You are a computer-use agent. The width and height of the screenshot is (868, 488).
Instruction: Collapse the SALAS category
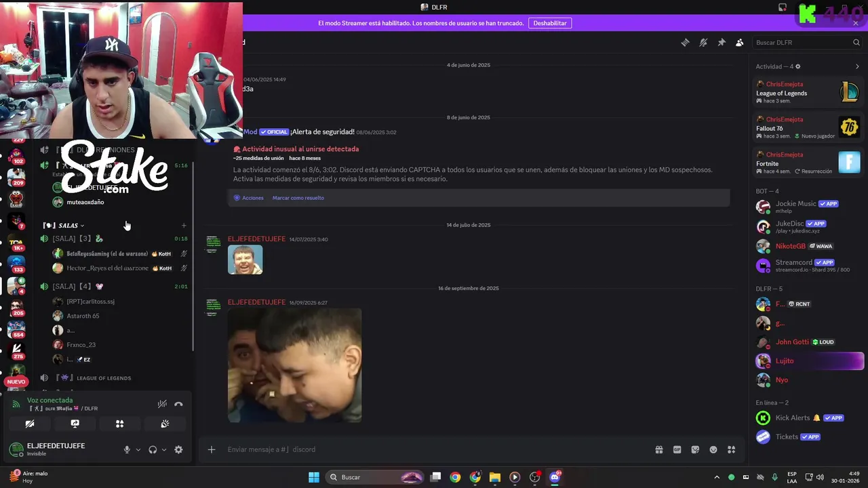64,225
